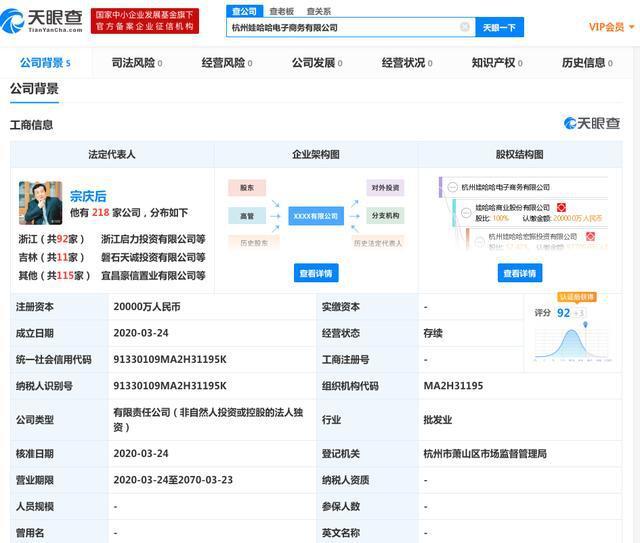Click 查看详情 under 股权结构图
This screenshot has height=543, width=640.
click(520, 273)
